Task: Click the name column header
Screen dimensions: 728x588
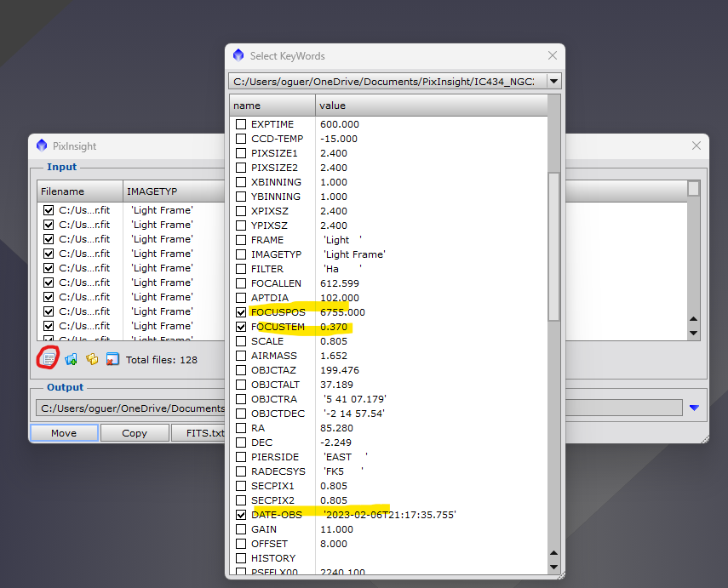Action: (x=272, y=106)
